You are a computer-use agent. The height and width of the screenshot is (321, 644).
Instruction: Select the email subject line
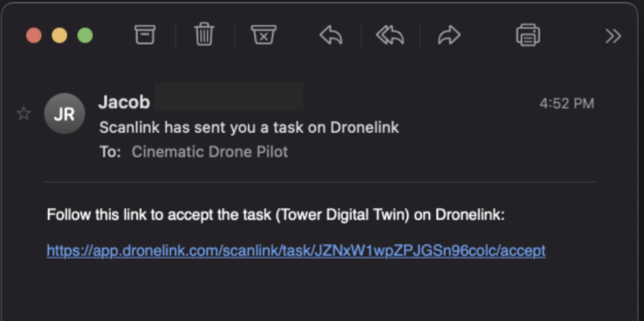[x=249, y=127]
